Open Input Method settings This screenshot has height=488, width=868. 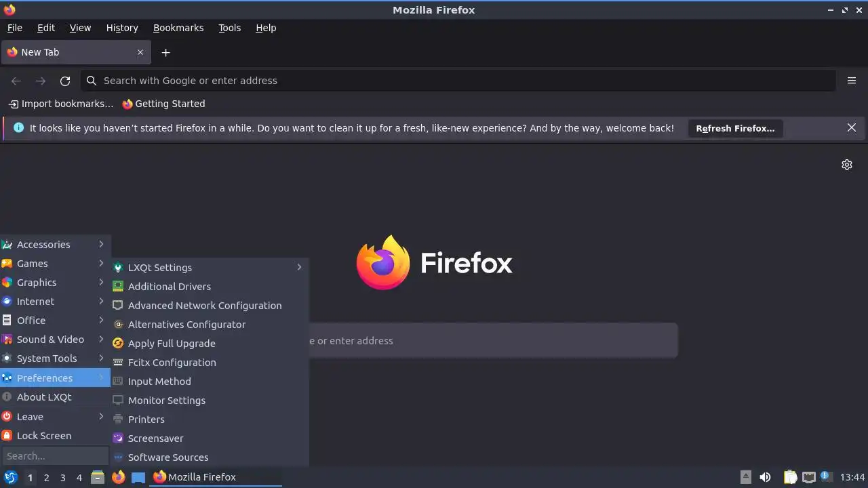(210, 382)
